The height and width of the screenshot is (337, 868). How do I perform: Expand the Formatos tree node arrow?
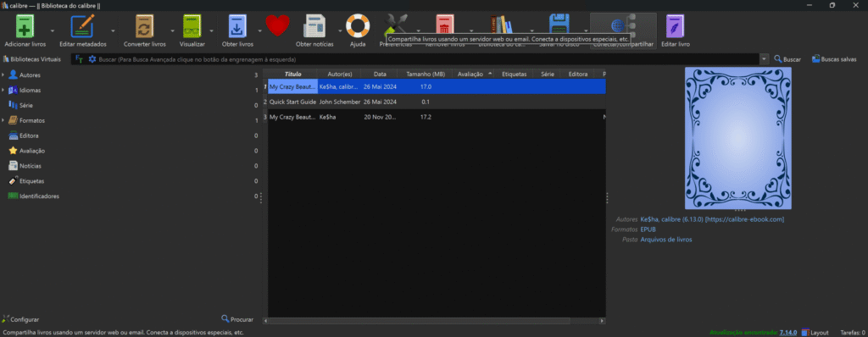(3, 120)
